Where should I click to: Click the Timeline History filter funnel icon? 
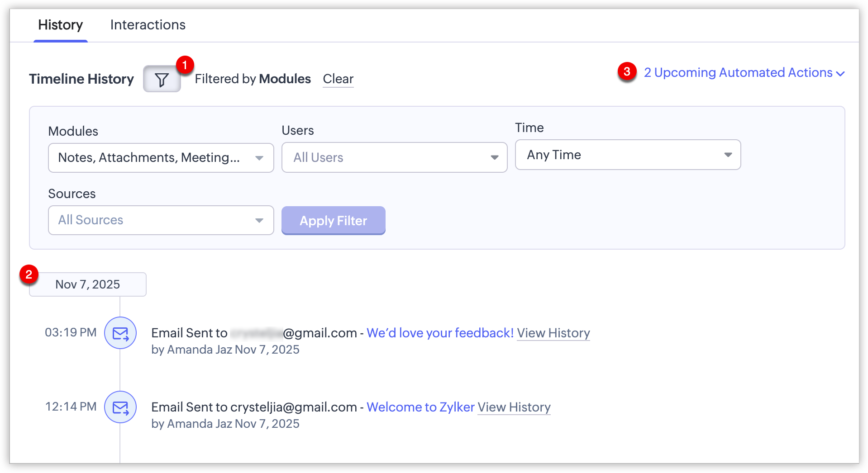point(162,80)
